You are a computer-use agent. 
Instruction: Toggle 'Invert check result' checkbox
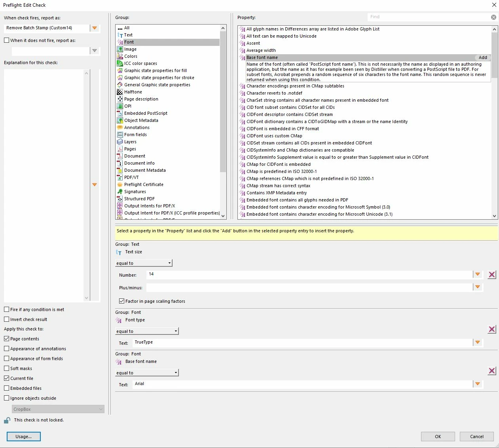pyautogui.click(x=7, y=319)
